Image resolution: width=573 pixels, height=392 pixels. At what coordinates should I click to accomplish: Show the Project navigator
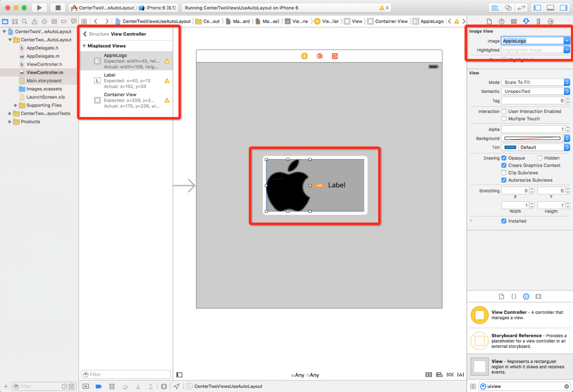(5, 21)
